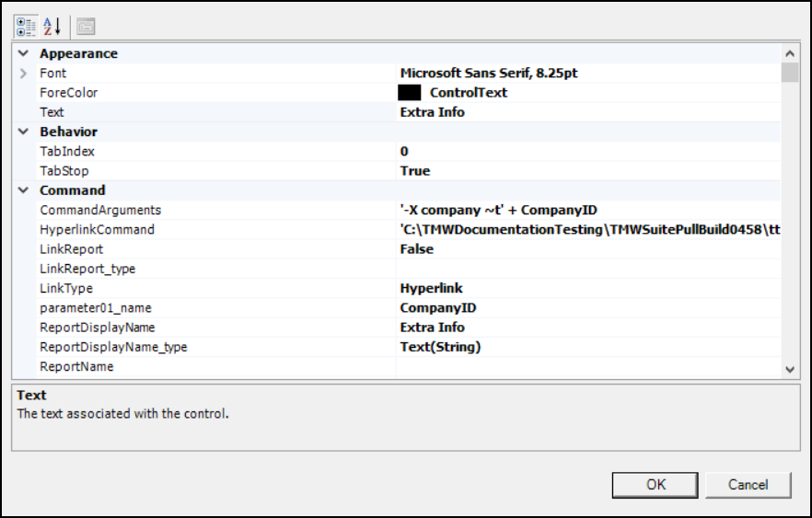The image size is (812, 518).
Task: Click the Property Pages icon
Action: (x=86, y=26)
